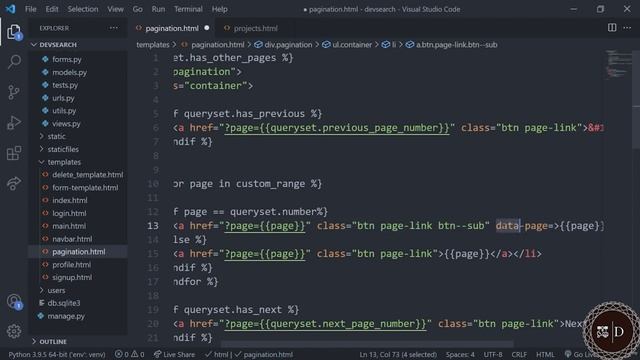Click errors and warnings status indicator
This screenshot has height=360, width=640.
(129, 354)
